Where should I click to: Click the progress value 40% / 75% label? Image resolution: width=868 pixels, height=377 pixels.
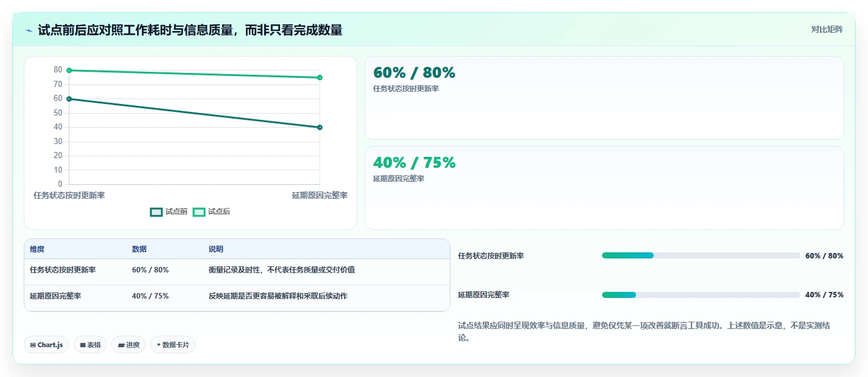pos(824,295)
